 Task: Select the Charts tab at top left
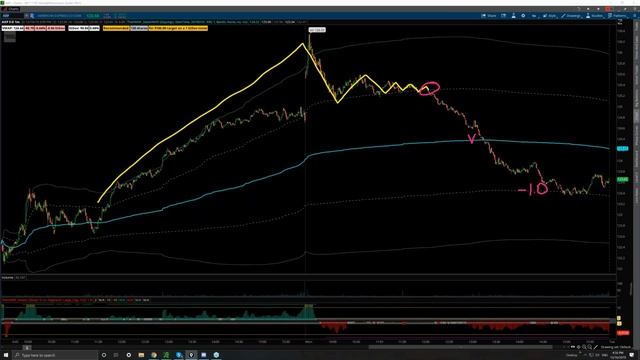[x=11, y=9]
